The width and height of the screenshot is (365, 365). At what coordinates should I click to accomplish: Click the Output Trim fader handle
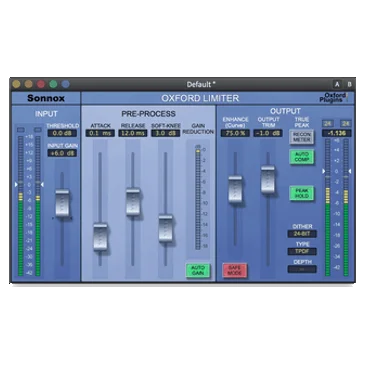pyautogui.click(x=268, y=179)
